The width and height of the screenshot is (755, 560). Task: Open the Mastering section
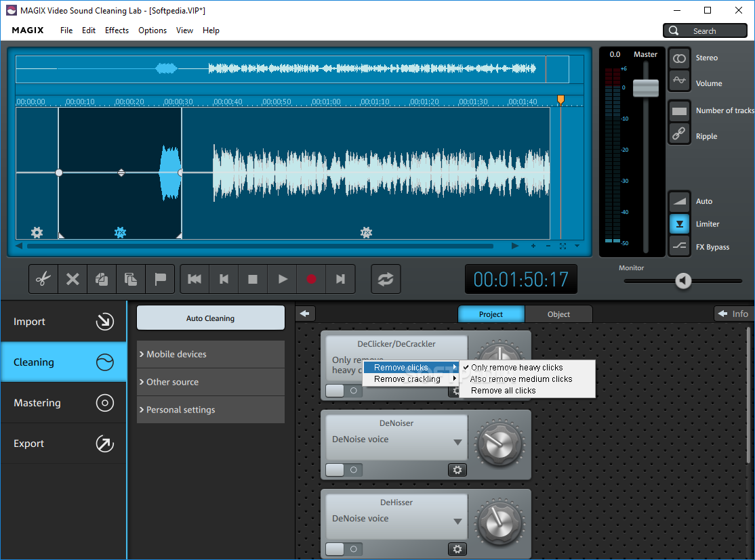[x=63, y=403]
